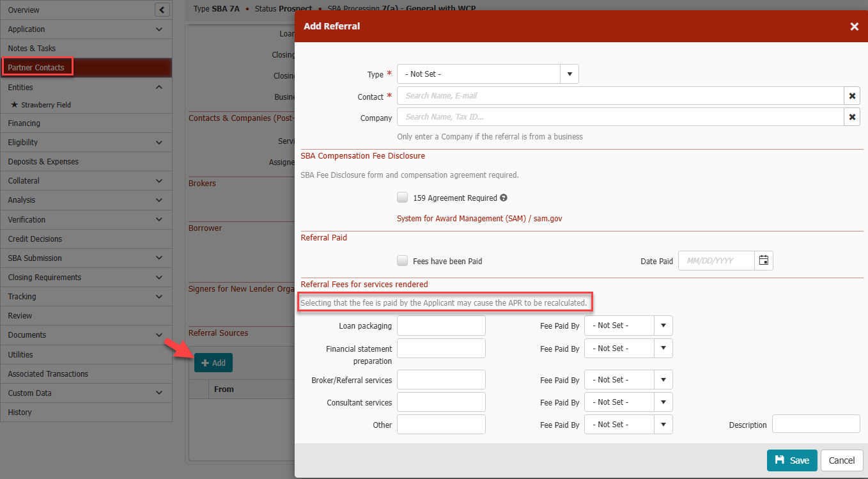Image resolution: width=868 pixels, height=479 pixels.
Task: Save the new referral
Action: (791, 460)
